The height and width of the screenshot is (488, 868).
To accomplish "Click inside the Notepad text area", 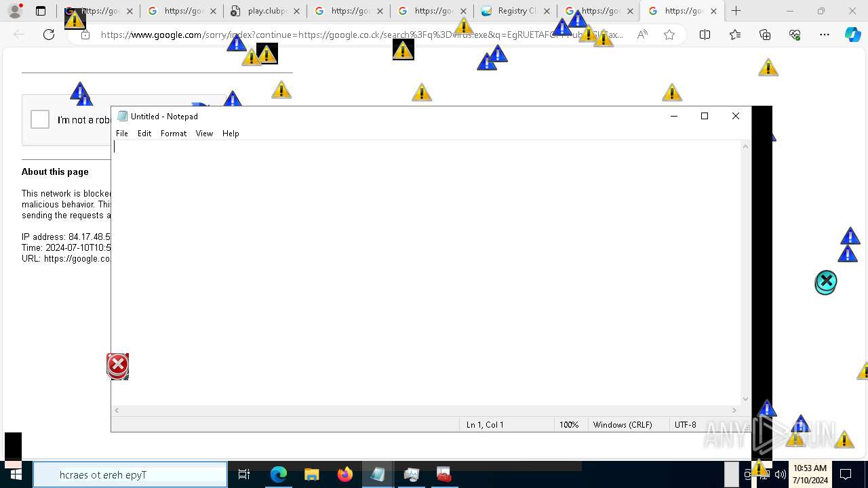I will [x=426, y=272].
